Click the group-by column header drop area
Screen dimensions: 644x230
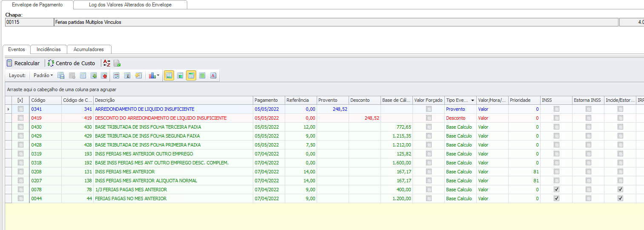pyautogui.click(x=324, y=90)
